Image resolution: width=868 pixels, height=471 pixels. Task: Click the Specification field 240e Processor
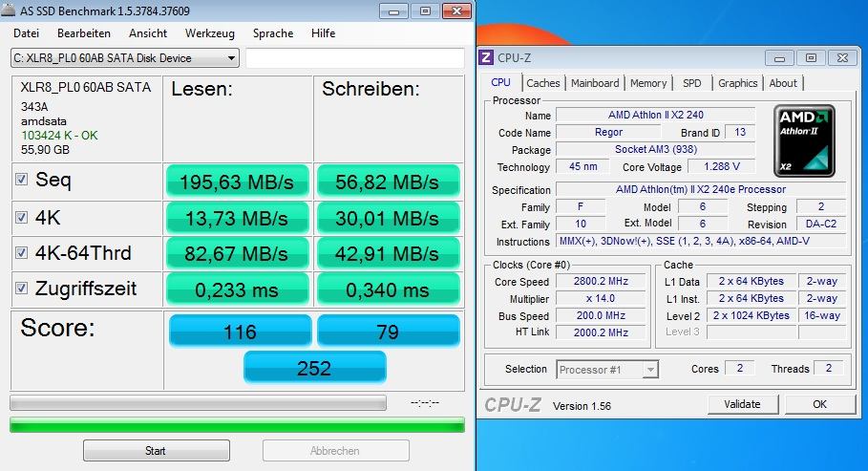pos(701,189)
